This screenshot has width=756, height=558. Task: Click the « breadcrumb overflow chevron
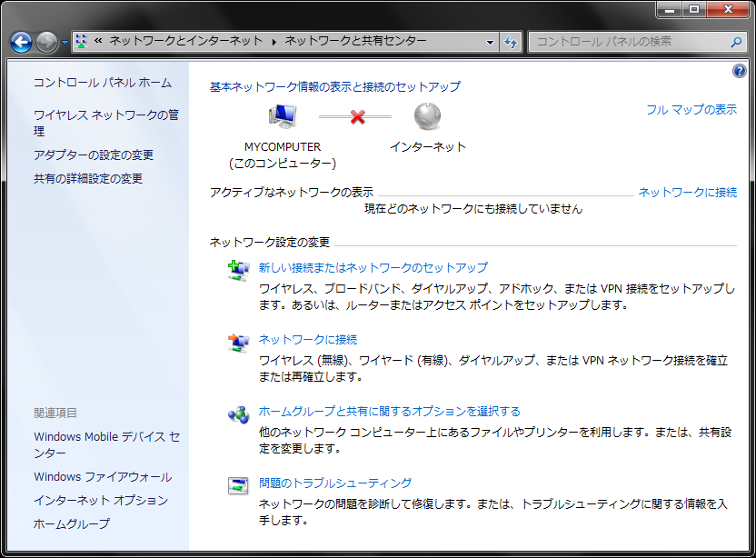click(x=98, y=41)
